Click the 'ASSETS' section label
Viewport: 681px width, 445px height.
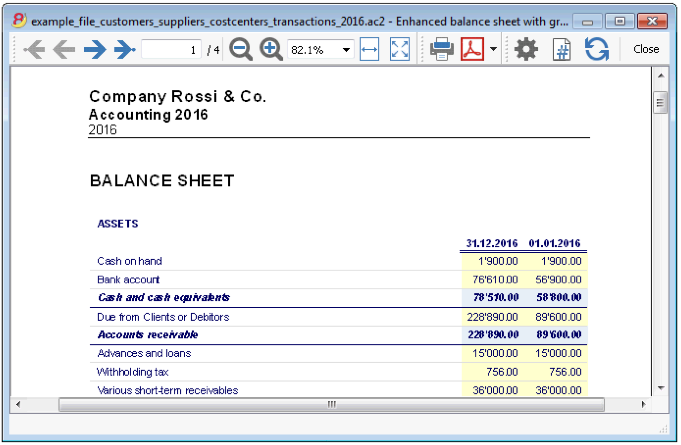(x=118, y=224)
